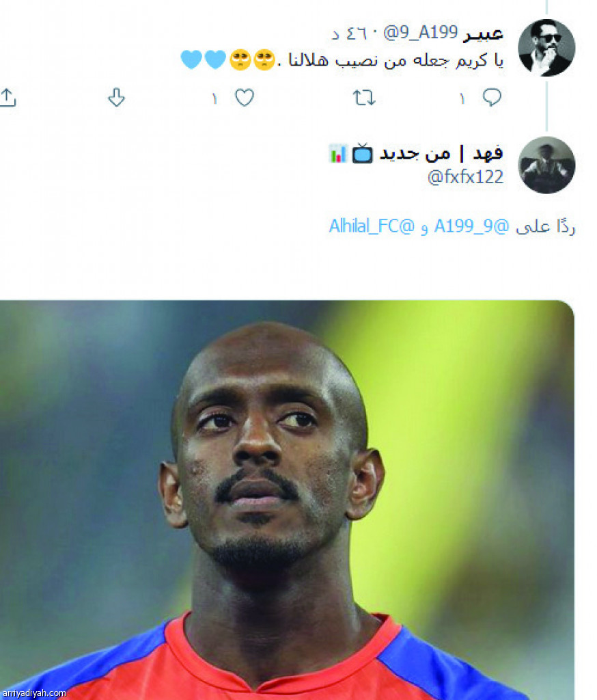
Task: Click the bar chart emoji in the display name
Action: click(337, 154)
